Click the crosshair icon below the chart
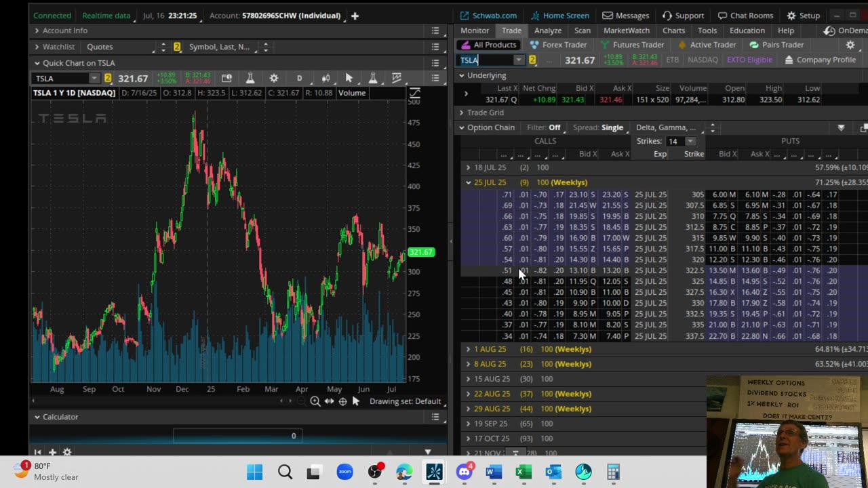 (x=342, y=401)
